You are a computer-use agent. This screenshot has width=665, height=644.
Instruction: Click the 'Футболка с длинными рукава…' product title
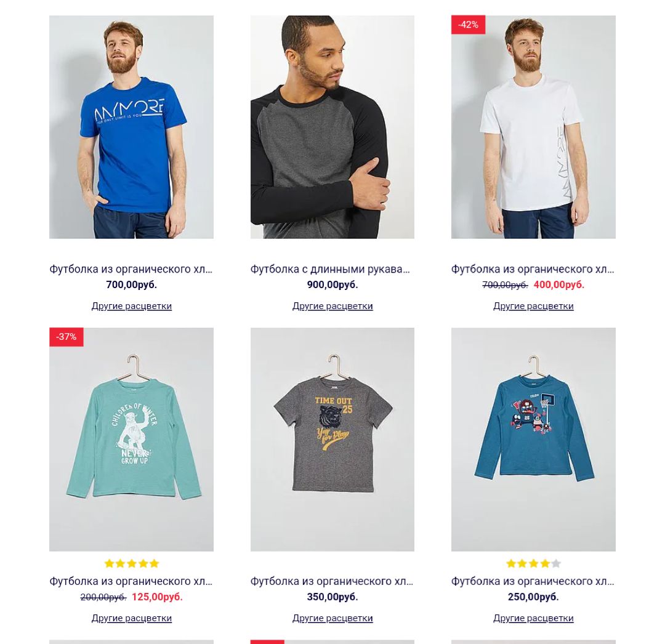[330, 269]
